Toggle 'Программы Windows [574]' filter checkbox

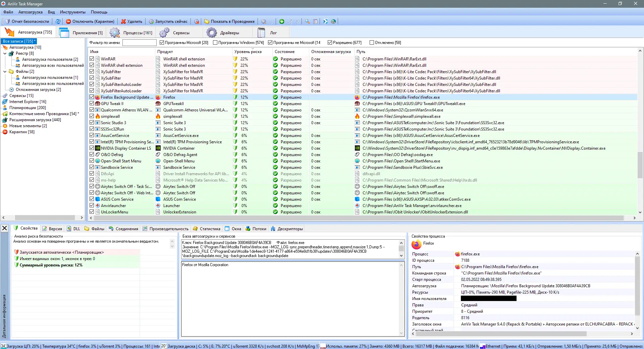[215, 43]
